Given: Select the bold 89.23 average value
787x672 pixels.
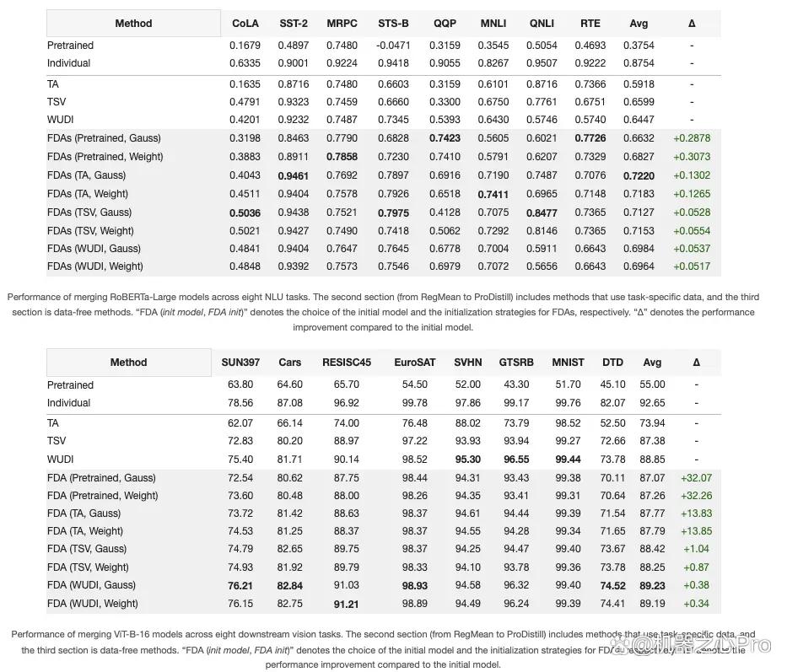Looking at the screenshot, I should [653, 586].
